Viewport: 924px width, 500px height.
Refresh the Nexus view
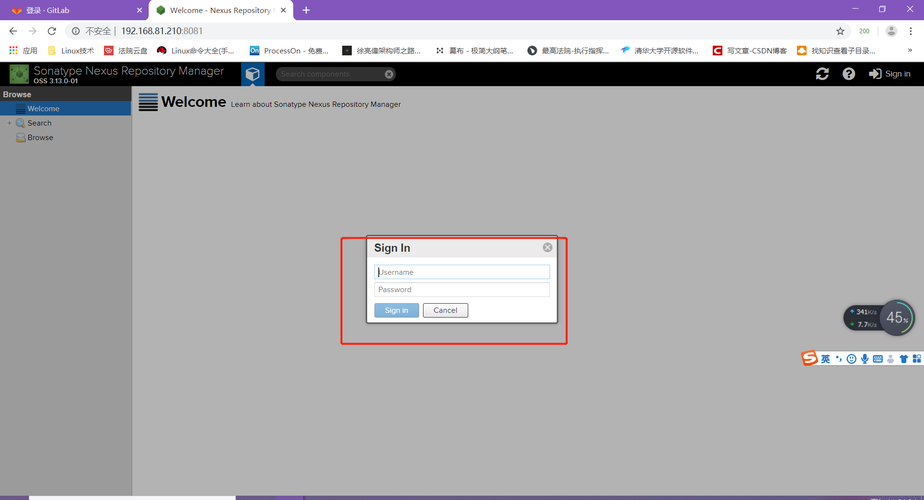(x=822, y=74)
